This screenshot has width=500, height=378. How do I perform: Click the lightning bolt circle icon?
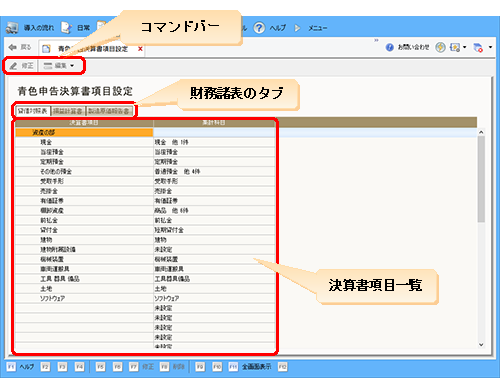click(x=440, y=47)
